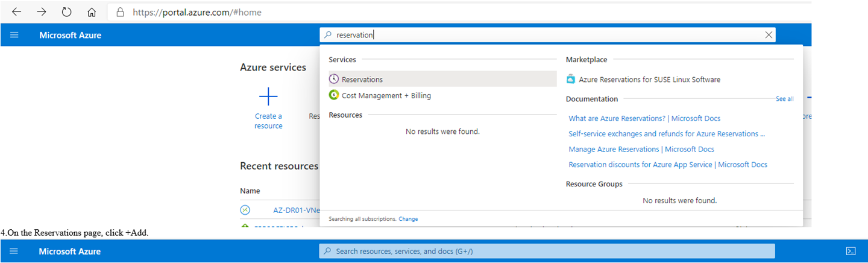Screen dimensions: 868x263
Task: Clear the search with the X icon
Action: tap(769, 35)
